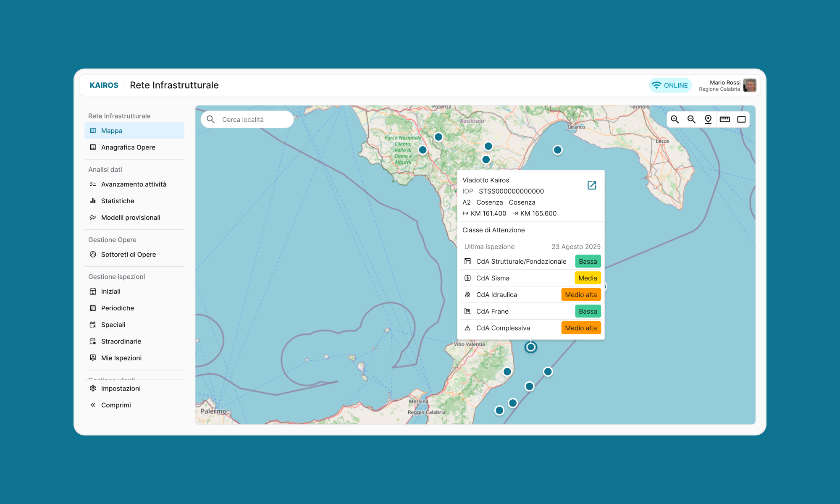This screenshot has width=840, height=504.
Task: Open Avanzamento attività page
Action: click(134, 184)
